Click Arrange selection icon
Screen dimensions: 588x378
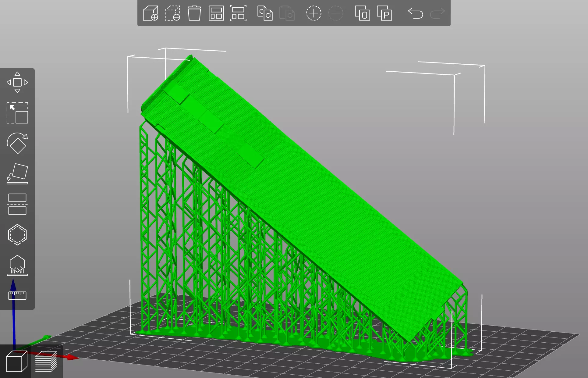[238, 13]
